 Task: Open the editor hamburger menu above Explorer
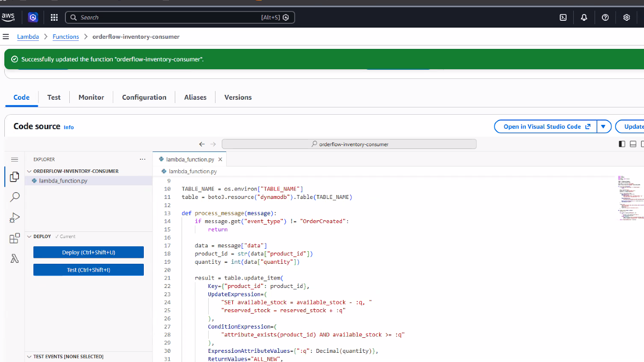[x=15, y=159]
